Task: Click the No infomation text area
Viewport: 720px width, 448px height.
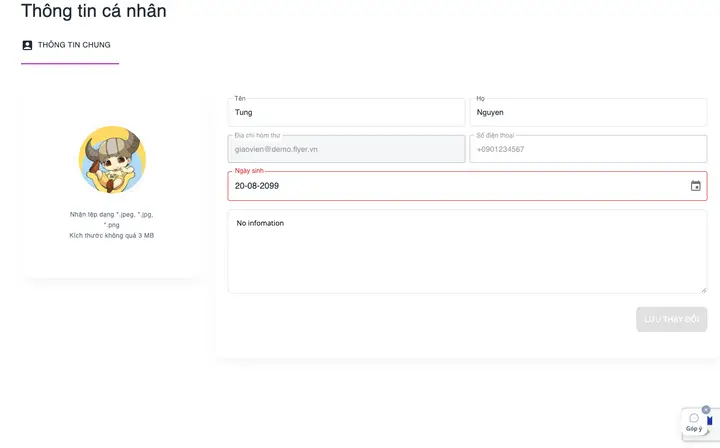Action: 467,252
